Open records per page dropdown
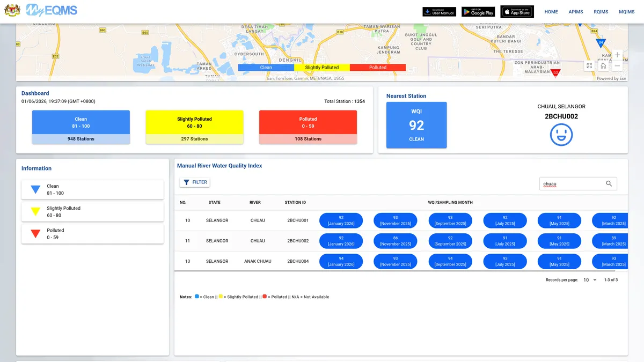 590,280
